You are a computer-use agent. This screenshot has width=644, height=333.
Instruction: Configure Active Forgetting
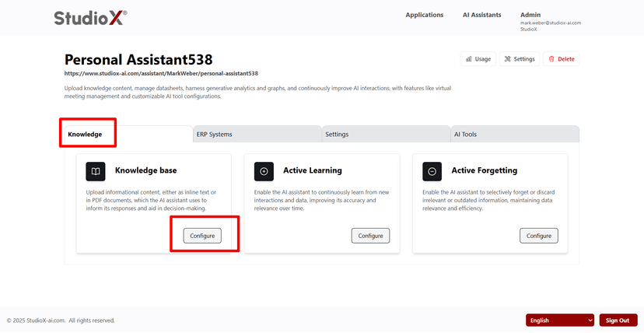pos(539,236)
